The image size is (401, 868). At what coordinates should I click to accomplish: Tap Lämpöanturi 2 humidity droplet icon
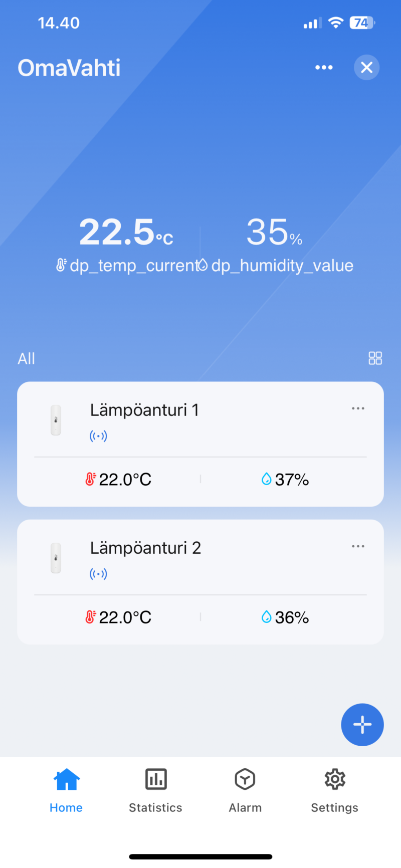pos(266,617)
